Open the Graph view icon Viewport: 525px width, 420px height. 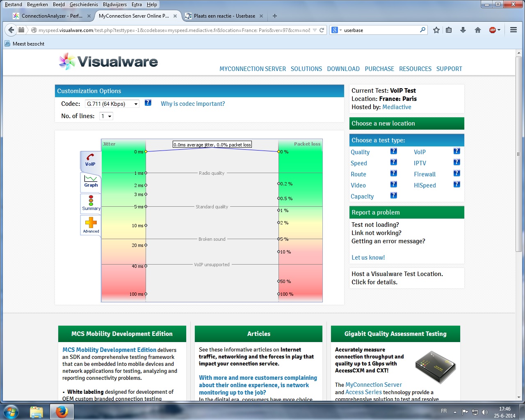91,181
